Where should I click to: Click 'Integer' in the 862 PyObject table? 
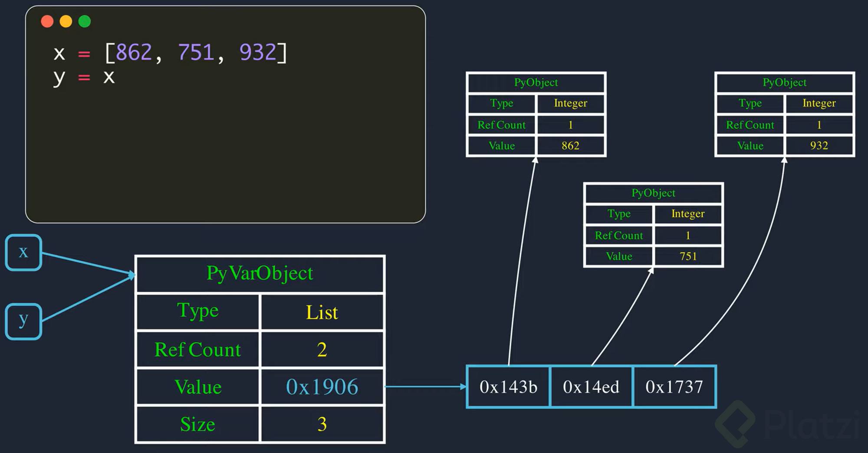tap(571, 103)
